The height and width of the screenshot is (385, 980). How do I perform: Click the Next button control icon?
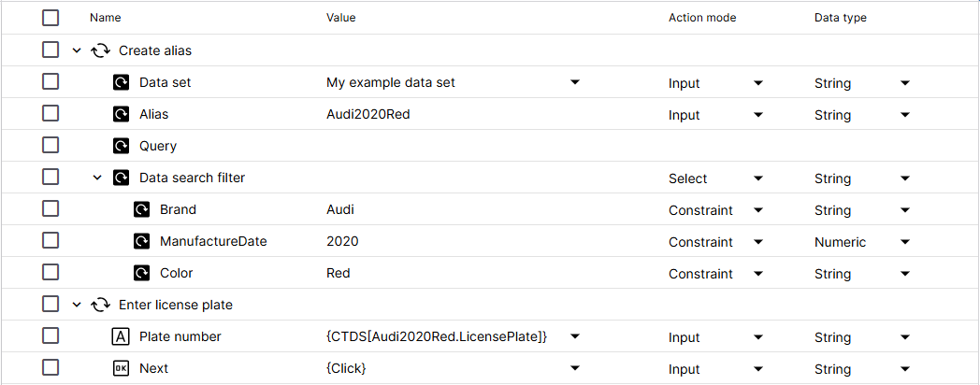121,368
